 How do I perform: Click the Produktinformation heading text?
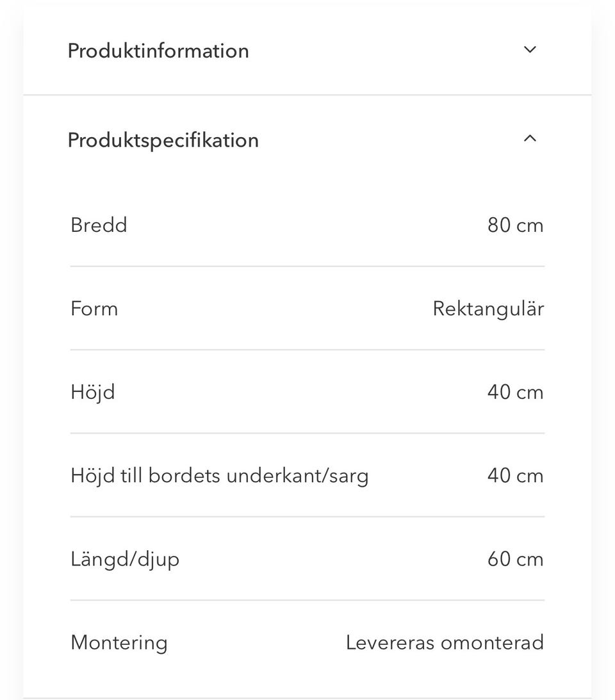[158, 51]
